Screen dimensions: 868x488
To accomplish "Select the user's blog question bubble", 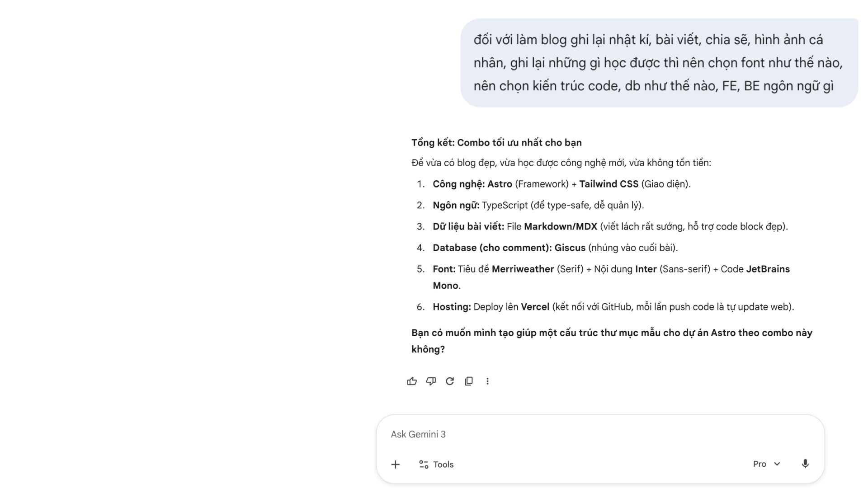I will pyautogui.click(x=659, y=63).
